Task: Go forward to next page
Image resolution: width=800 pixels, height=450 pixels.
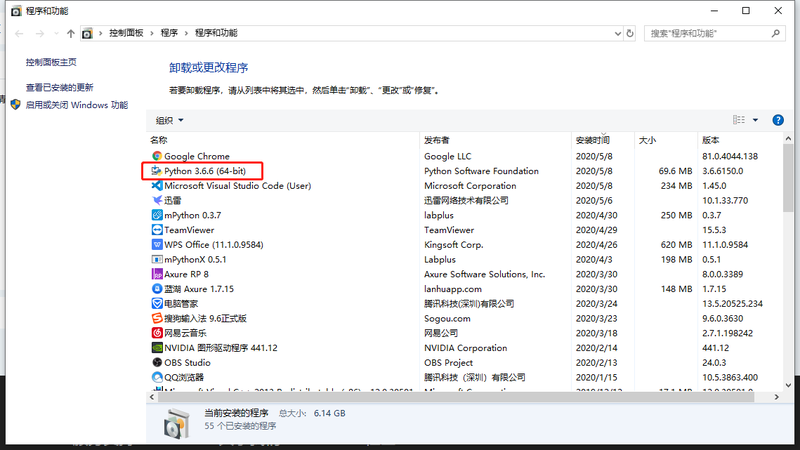Action: (x=40, y=34)
